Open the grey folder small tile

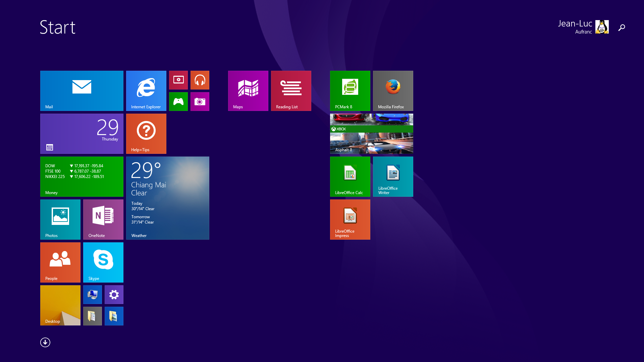click(93, 316)
